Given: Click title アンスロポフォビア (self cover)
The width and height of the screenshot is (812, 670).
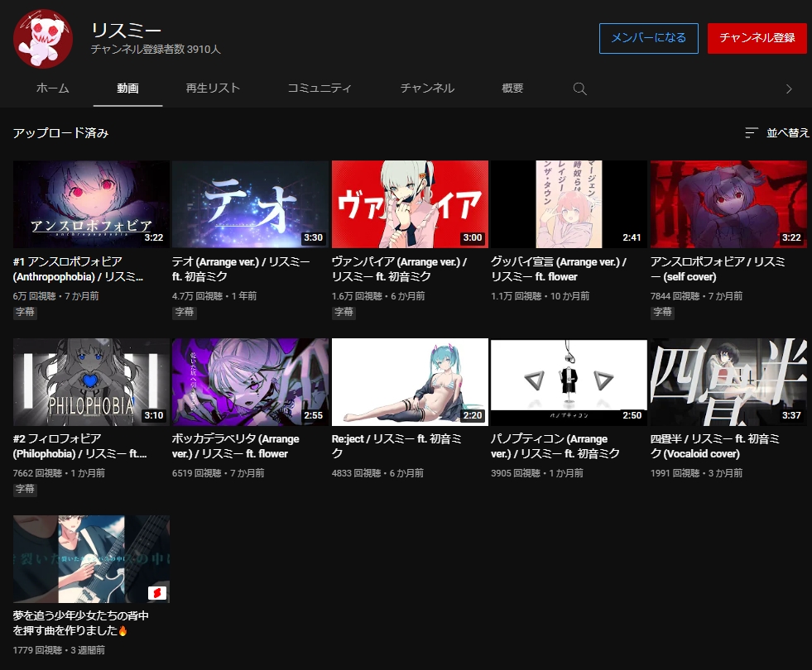Looking at the screenshot, I should [718, 269].
